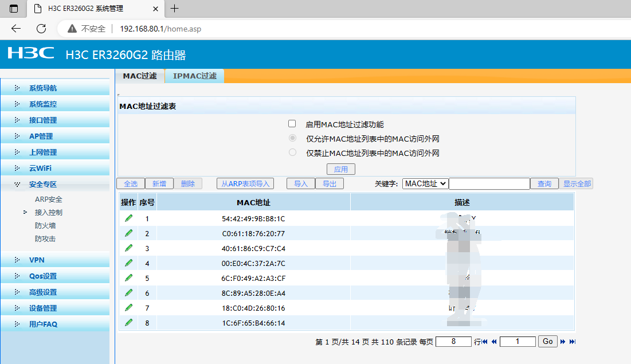
Task: Click the 删除 delete button
Action: pos(188,183)
